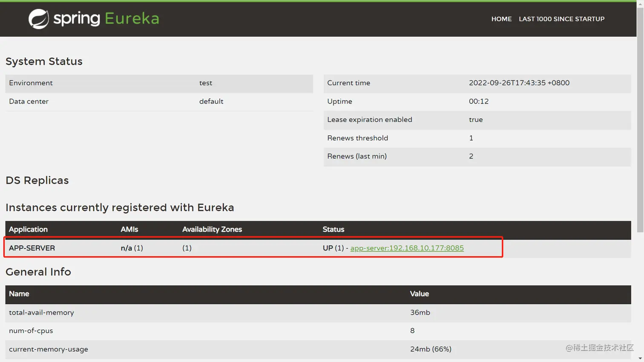This screenshot has height=362, width=644.
Task: Select the System Status heading
Action: click(x=44, y=61)
